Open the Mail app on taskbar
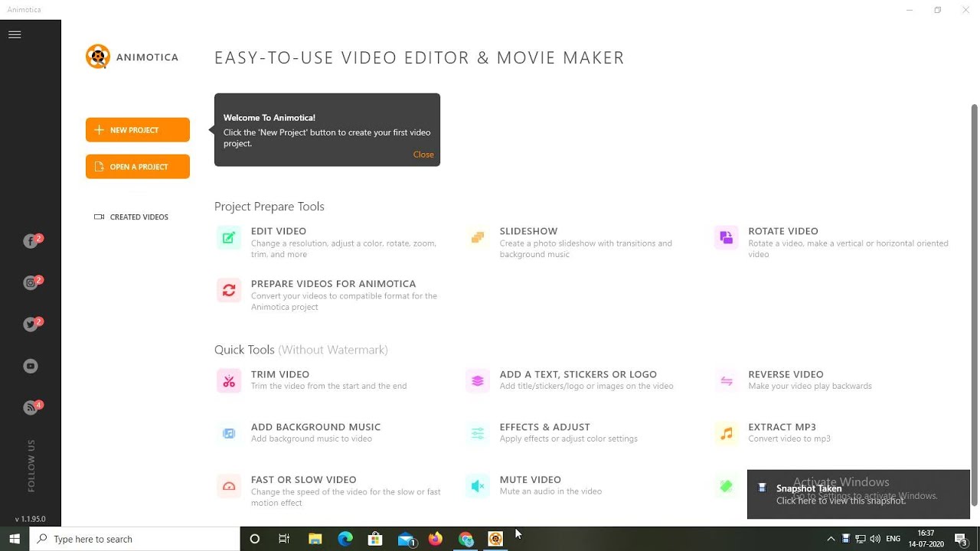The height and width of the screenshot is (551, 980). [x=406, y=539]
